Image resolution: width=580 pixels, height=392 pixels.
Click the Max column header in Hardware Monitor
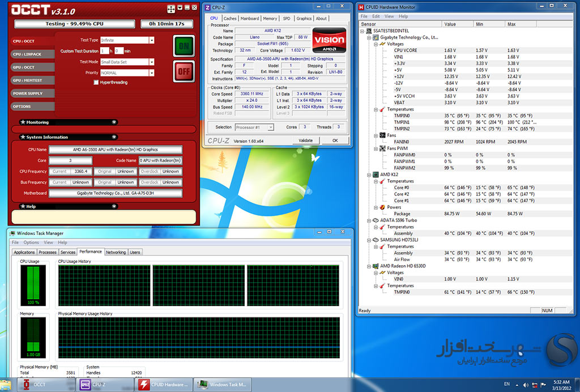(521, 24)
